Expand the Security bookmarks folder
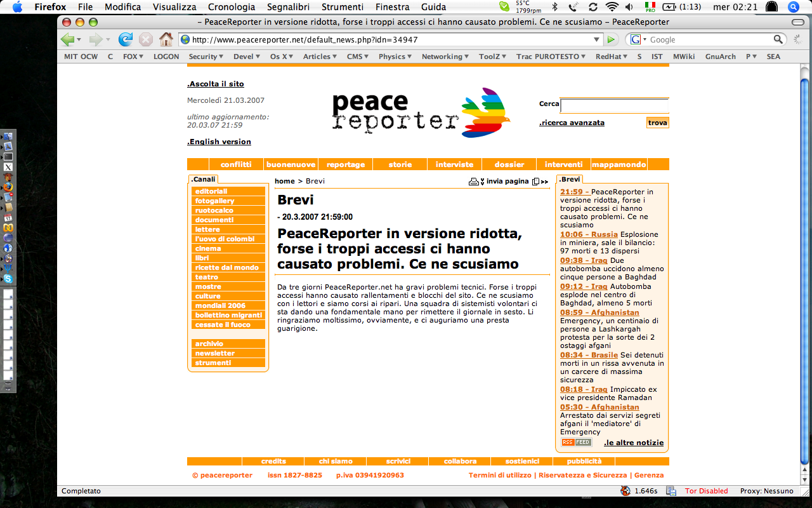Viewport: 812px width, 508px height. [206, 57]
